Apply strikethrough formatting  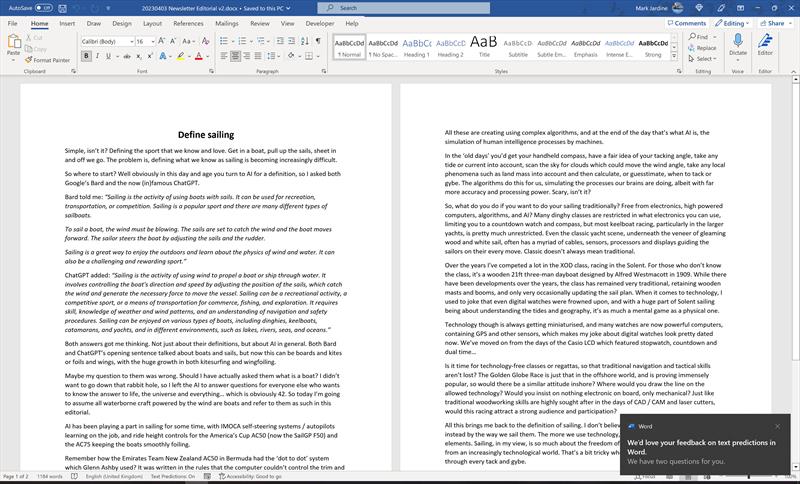pos(127,56)
